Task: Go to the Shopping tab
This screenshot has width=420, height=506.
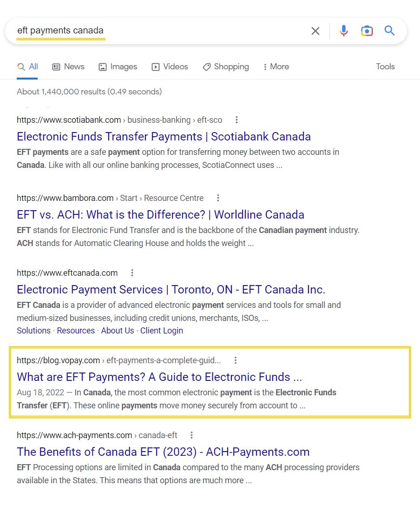Action: [x=226, y=67]
